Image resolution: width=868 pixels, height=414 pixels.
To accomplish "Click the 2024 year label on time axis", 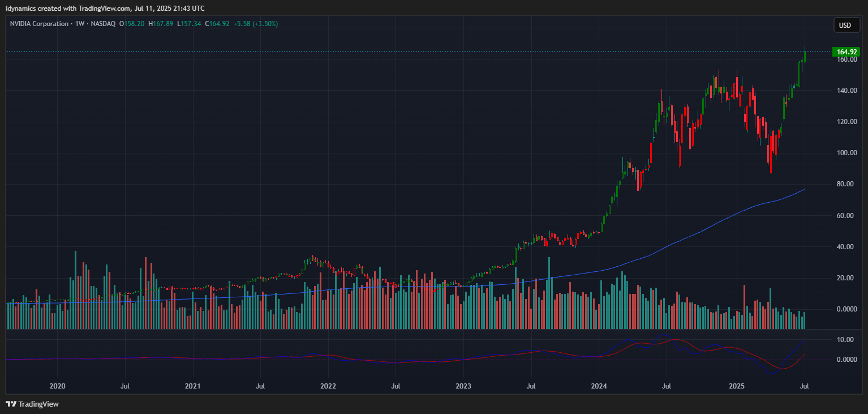I will click(599, 386).
